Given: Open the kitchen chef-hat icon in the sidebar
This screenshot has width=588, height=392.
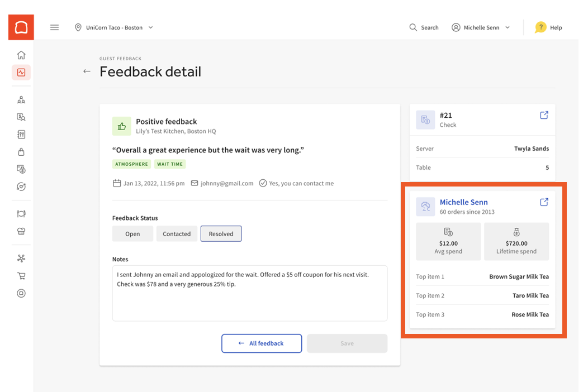Looking at the screenshot, I should (21, 231).
